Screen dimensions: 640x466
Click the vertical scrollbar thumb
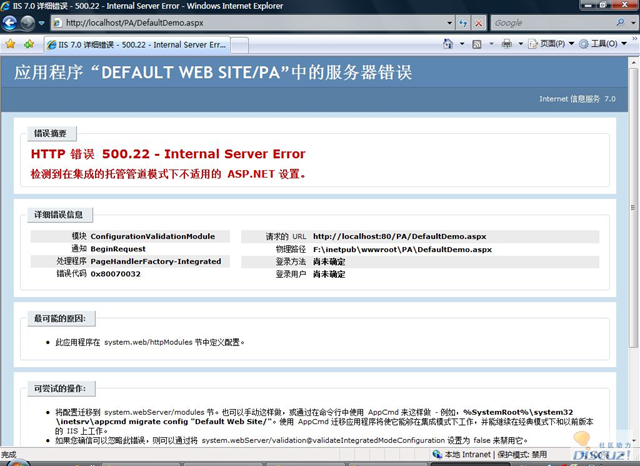click(x=633, y=208)
